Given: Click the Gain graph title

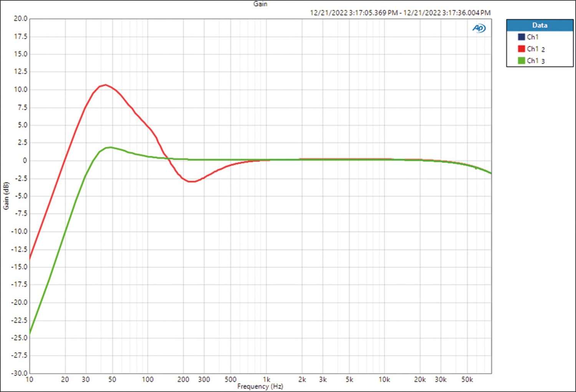Looking at the screenshot, I should [x=260, y=4].
